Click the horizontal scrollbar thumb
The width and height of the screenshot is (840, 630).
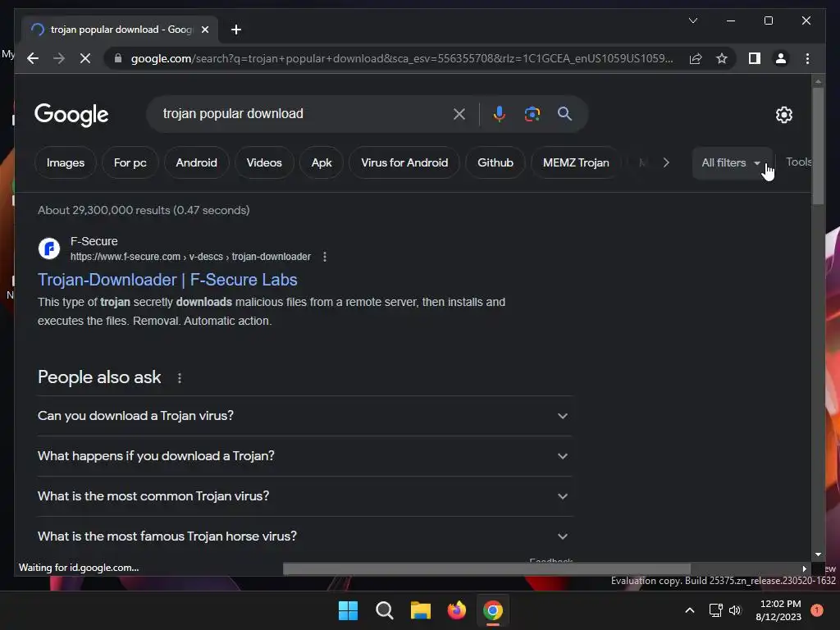coord(486,568)
